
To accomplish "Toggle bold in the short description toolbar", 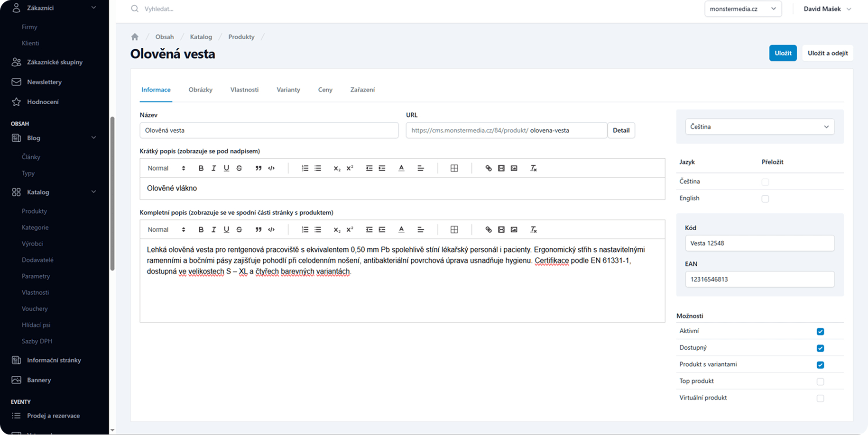I will pos(201,168).
